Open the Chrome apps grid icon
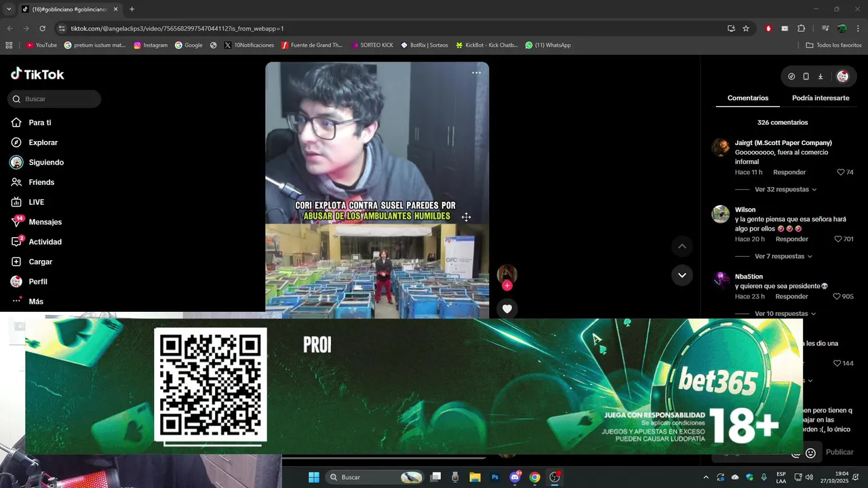This screenshot has width=868, height=488. click(9, 45)
